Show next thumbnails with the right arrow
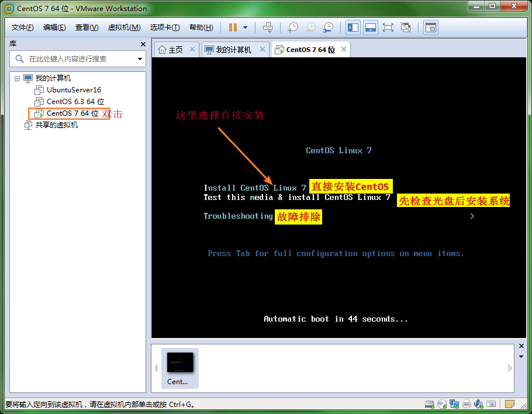 point(510,368)
